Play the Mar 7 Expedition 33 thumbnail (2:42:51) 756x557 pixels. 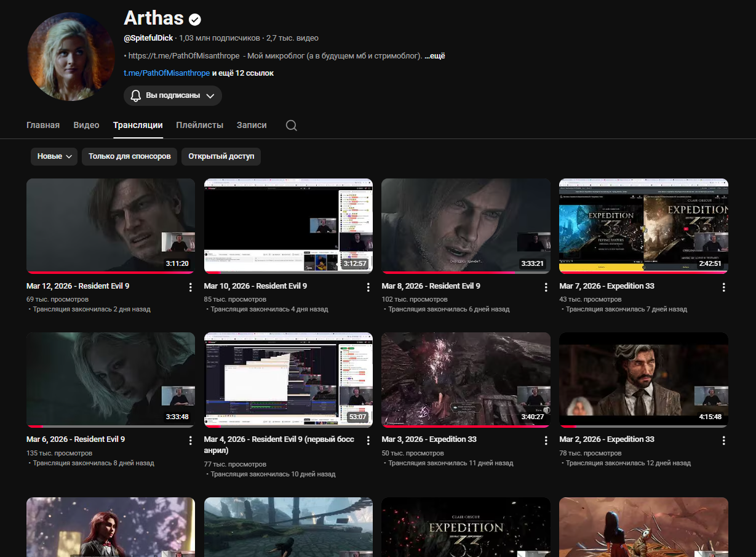pyautogui.click(x=643, y=226)
